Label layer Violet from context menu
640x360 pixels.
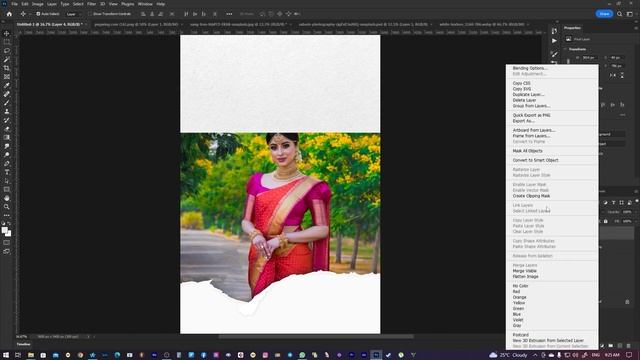click(x=518, y=320)
